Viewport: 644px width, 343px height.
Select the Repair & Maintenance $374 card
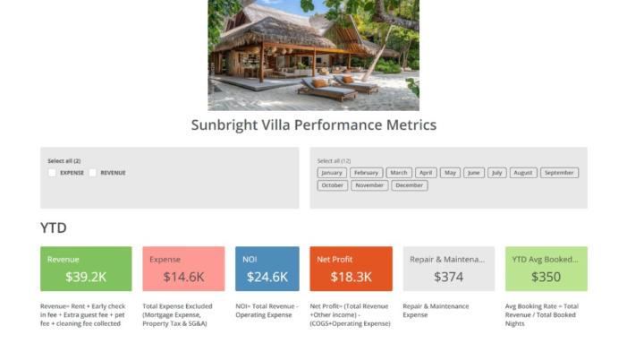point(449,269)
